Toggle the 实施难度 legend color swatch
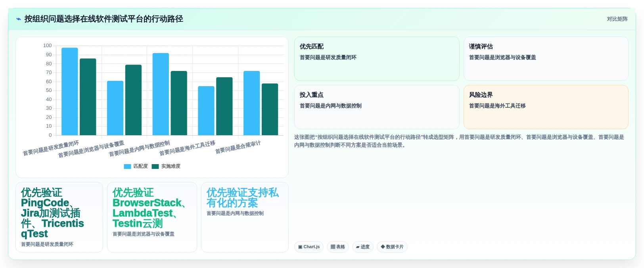Screen dimensions: 644x268 click(x=155, y=167)
